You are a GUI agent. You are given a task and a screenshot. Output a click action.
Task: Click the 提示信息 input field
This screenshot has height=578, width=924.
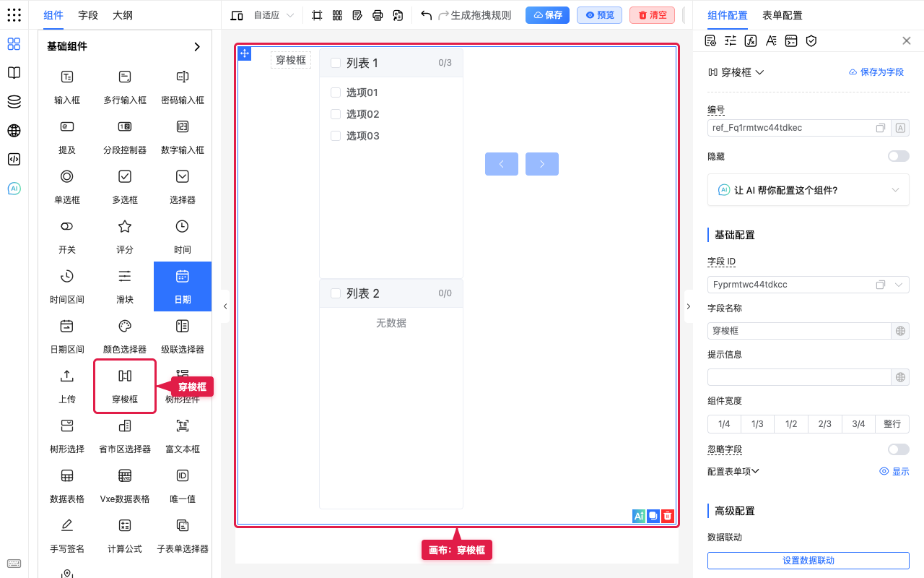coord(800,377)
